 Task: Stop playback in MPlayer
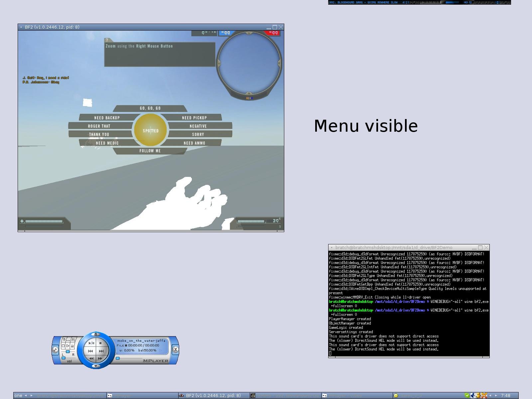point(100,343)
